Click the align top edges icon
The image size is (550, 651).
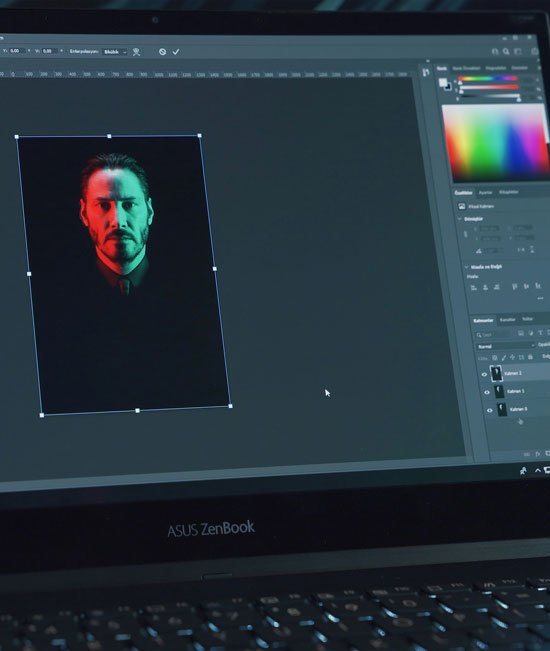515,286
